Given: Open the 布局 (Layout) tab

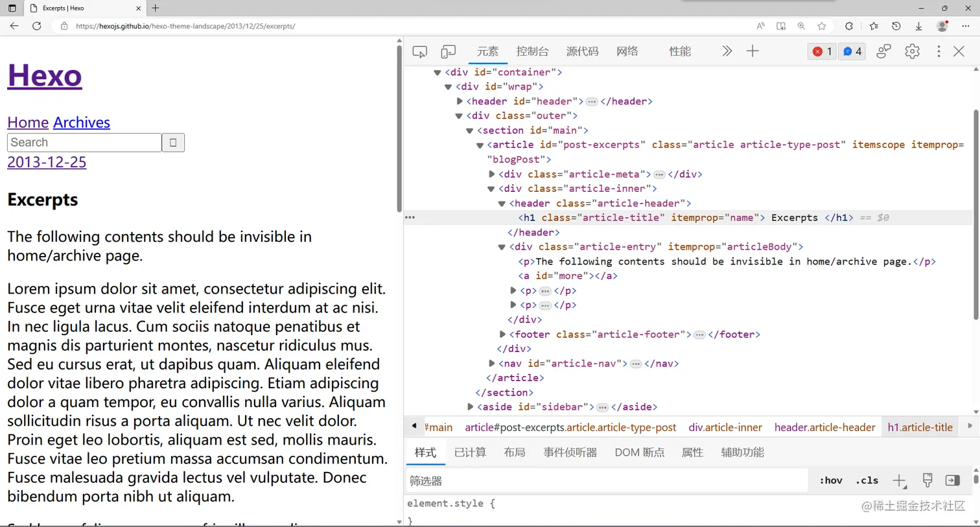Looking at the screenshot, I should click(x=515, y=452).
